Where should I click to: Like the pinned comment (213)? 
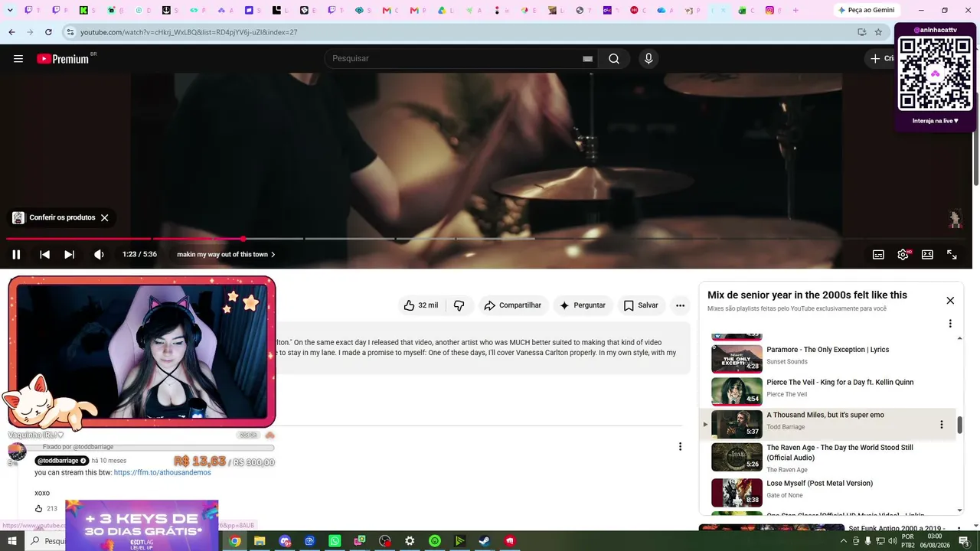coord(39,508)
